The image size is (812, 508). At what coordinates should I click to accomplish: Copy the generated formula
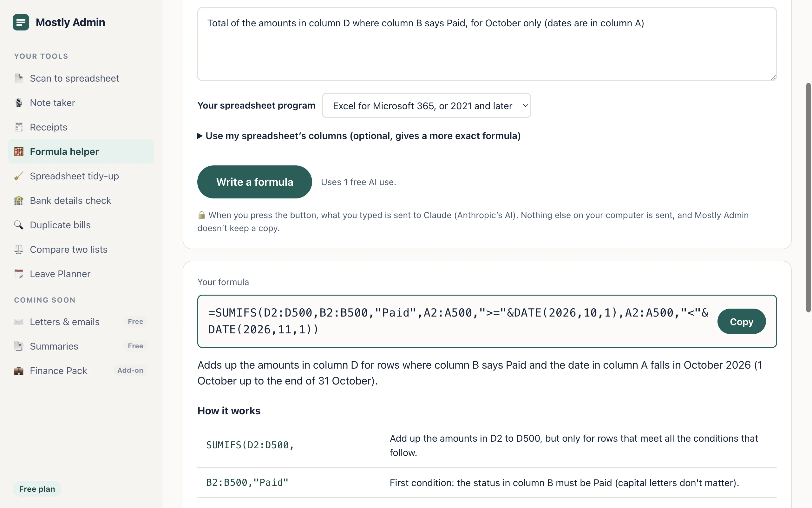coord(742,322)
